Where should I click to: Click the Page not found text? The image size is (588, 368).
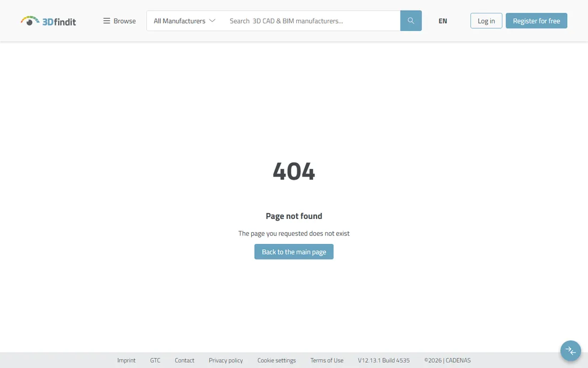[294, 216]
